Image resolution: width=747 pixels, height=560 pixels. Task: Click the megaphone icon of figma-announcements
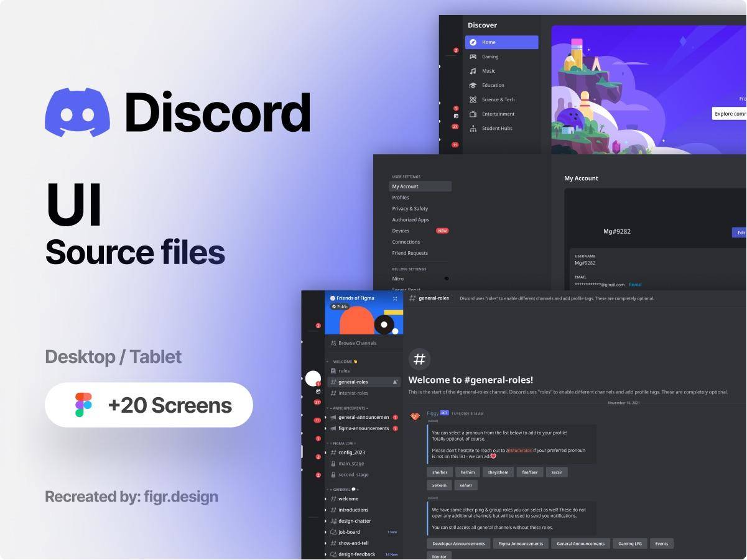point(333,428)
